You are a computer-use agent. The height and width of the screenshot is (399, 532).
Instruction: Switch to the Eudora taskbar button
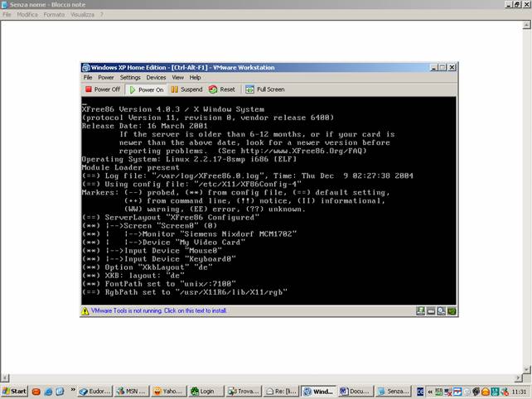(94, 392)
